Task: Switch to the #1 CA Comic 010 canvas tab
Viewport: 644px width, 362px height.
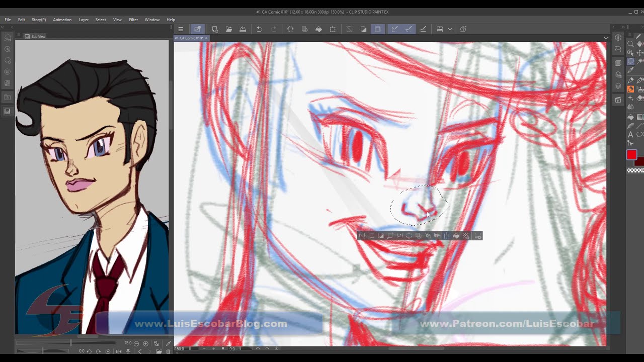Action: point(189,38)
